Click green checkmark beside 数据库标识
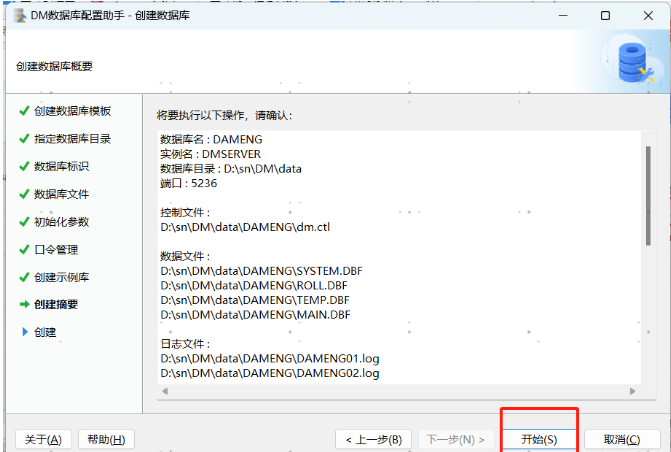The image size is (671, 452). click(x=24, y=166)
